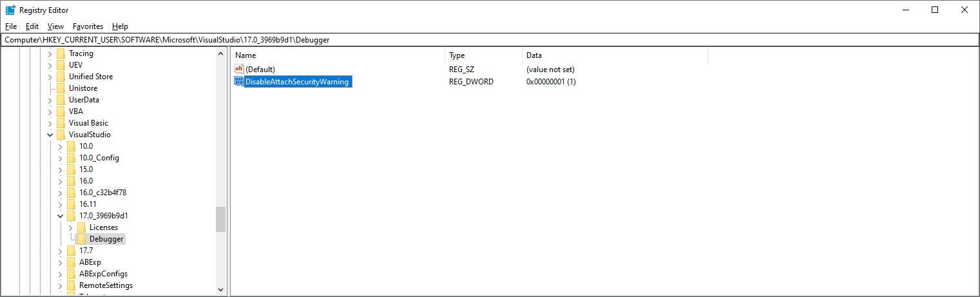Sort values by Name column header

[x=338, y=55]
